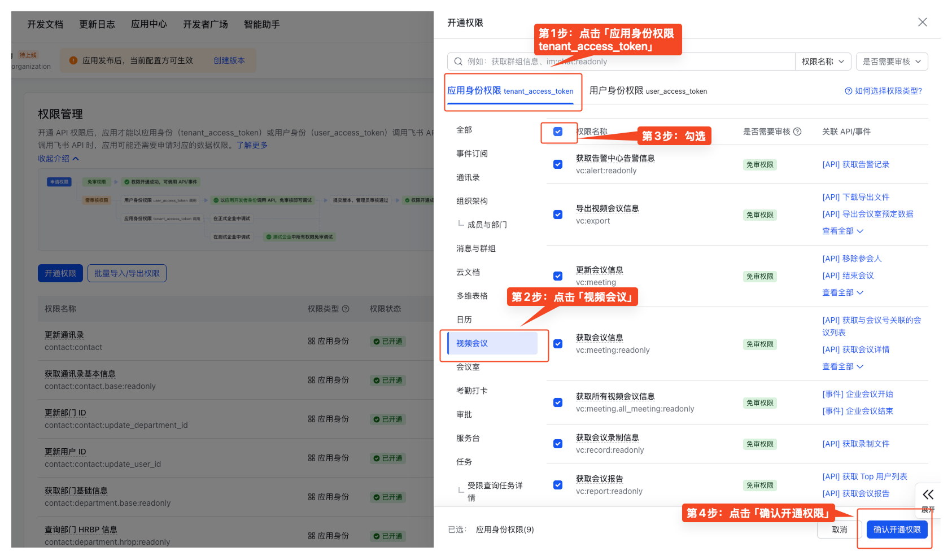This screenshot has width=952, height=560.
Task: Open the 权限名称 filter dropdown
Action: tap(823, 62)
